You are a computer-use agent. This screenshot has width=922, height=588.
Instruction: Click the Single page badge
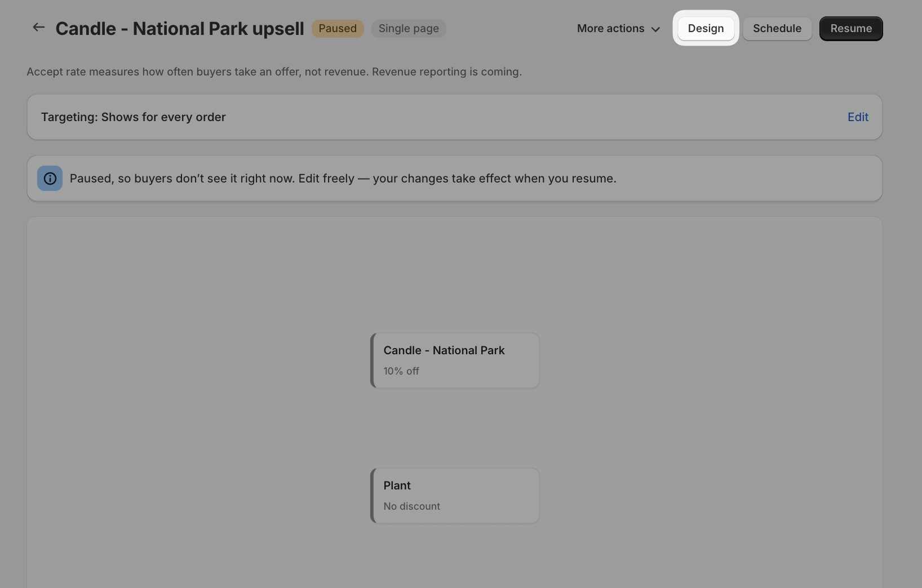tap(409, 28)
